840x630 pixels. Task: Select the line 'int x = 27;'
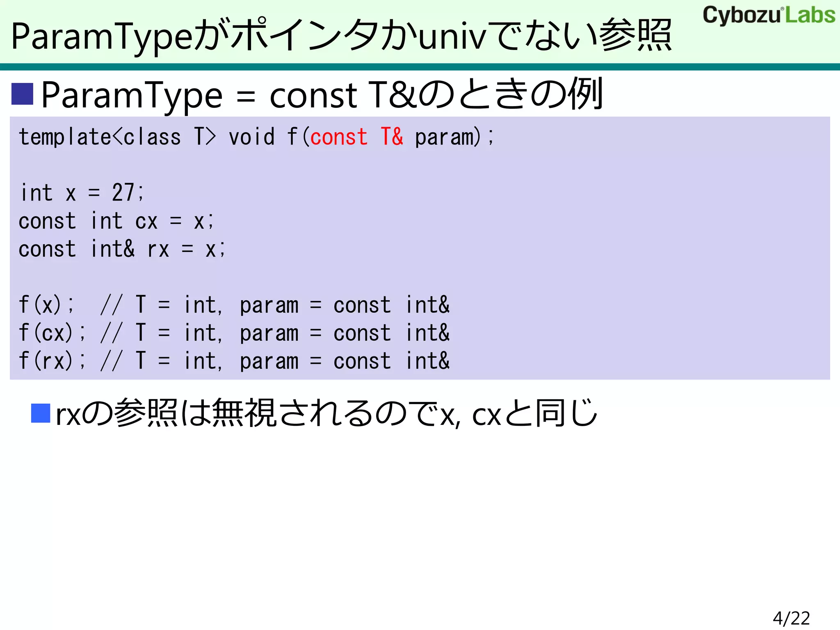click(82, 193)
